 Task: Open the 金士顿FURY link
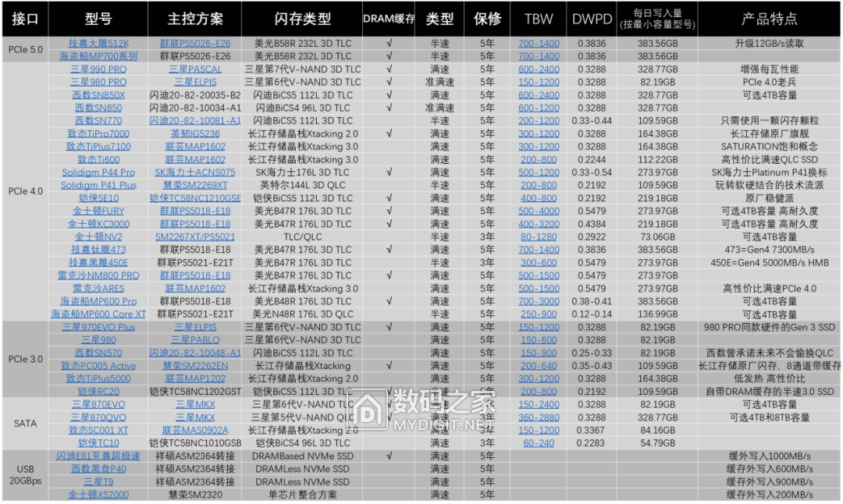pyautogui.click(x=98, y=211)
